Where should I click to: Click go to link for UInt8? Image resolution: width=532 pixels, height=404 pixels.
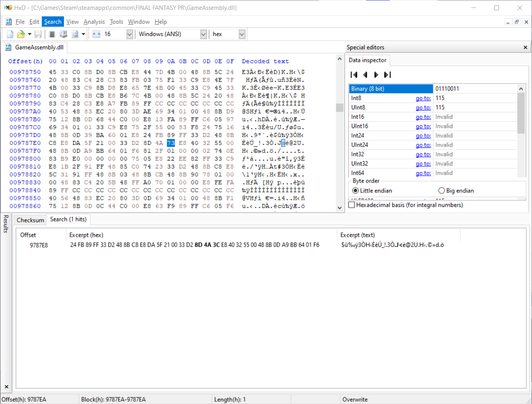423,108
